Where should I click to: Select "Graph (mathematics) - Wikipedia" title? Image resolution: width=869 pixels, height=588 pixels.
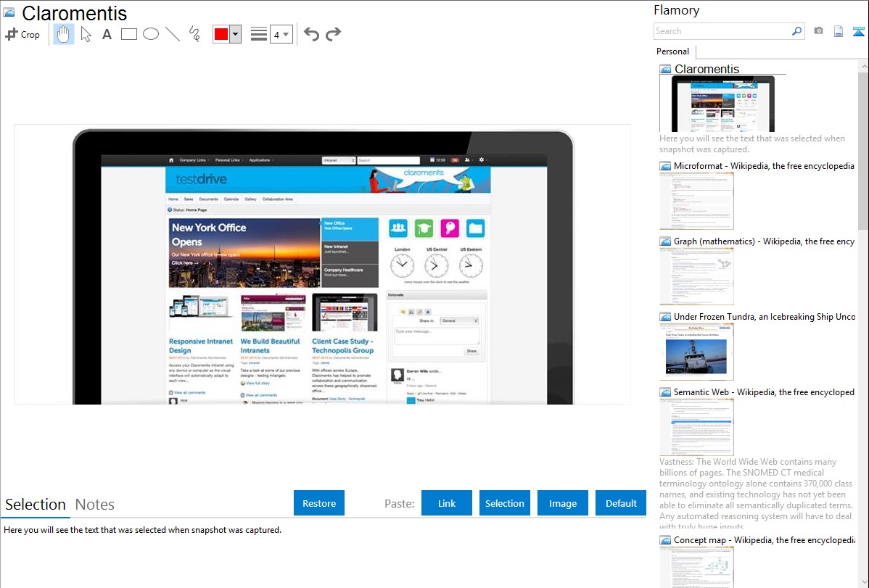point(764,241)
